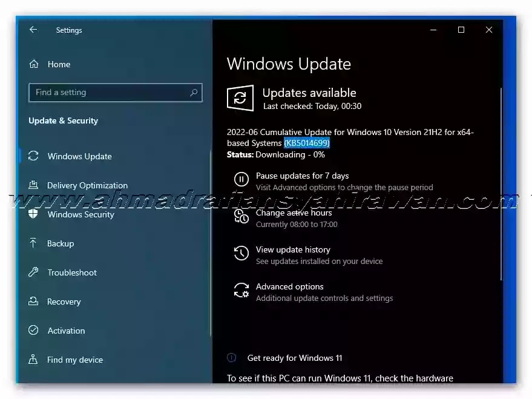Click the View update history clock icon
The height and width of the screenshot is (399, 532).
click(241, 254)
